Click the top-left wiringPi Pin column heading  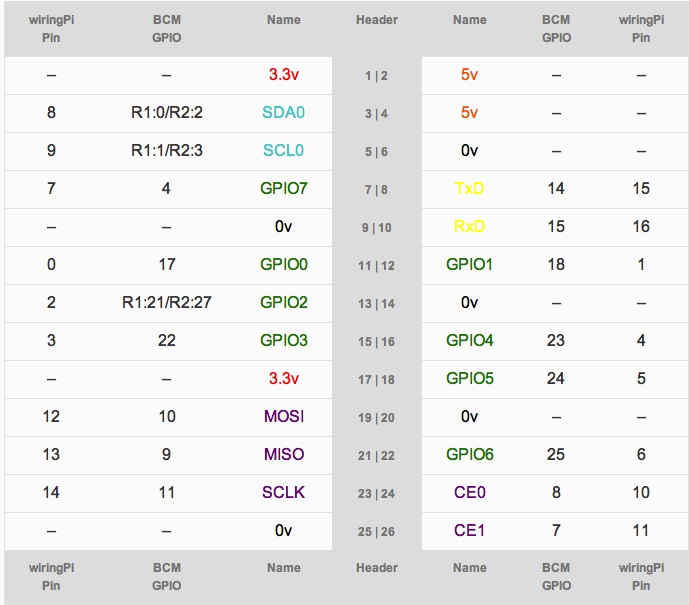coord(51,29)
